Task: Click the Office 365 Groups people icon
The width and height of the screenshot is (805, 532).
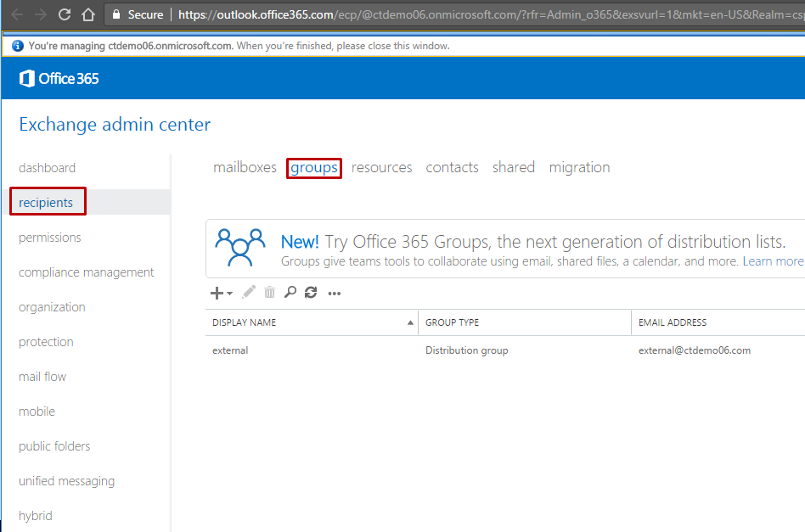Action: tap(240, 248)
